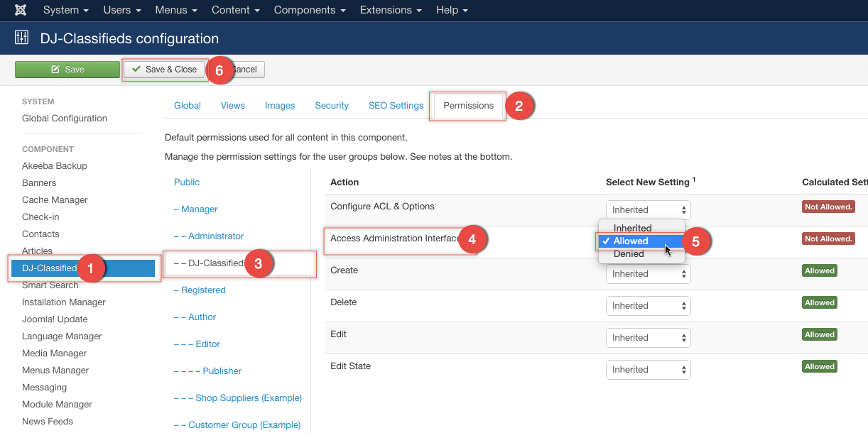Open Akeeba Backup component settings
This screenshot has height=433, width=868.
[x=55, y=166]
